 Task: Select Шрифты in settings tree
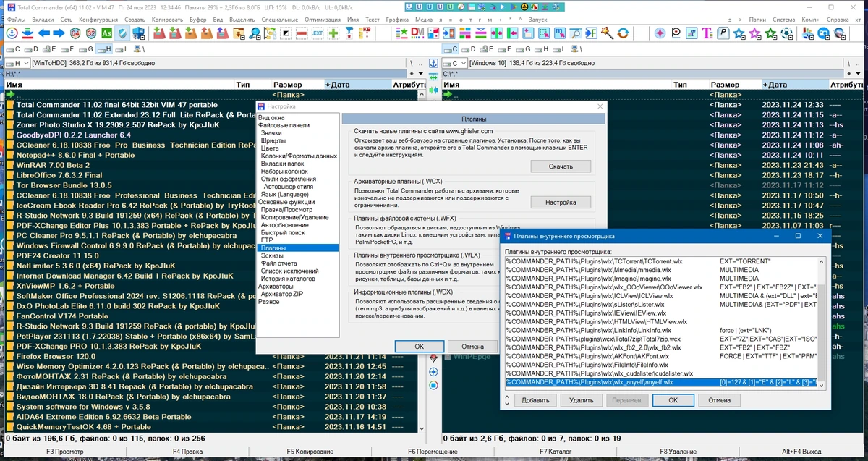point(274,140)
